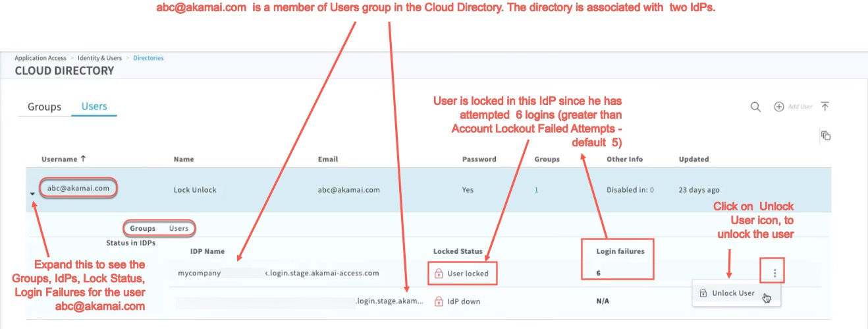Switch to Groups in the expanded row
This screenshot has width=868, height=329.
point(142,229)
